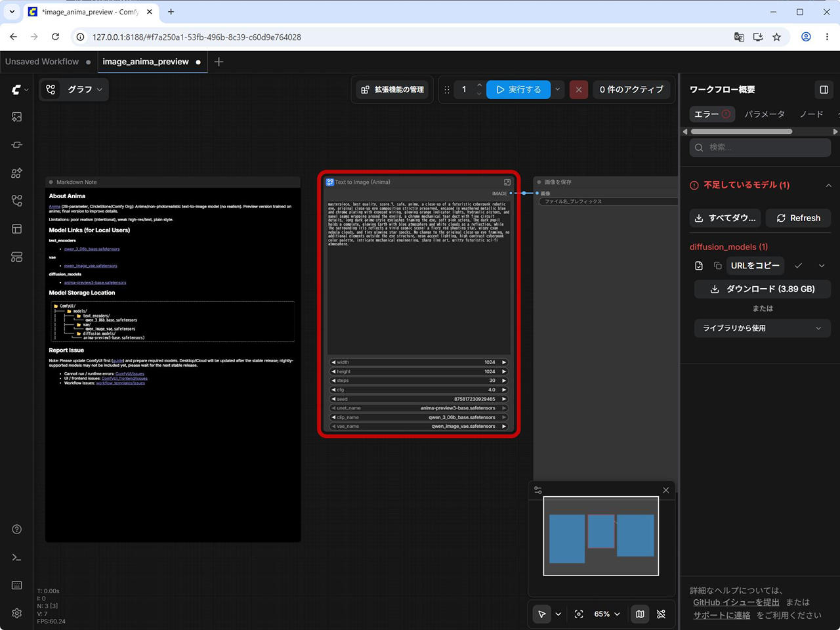
Task: Click the 実行する run button
Action: pyautogui.click(x=518, y=89)
